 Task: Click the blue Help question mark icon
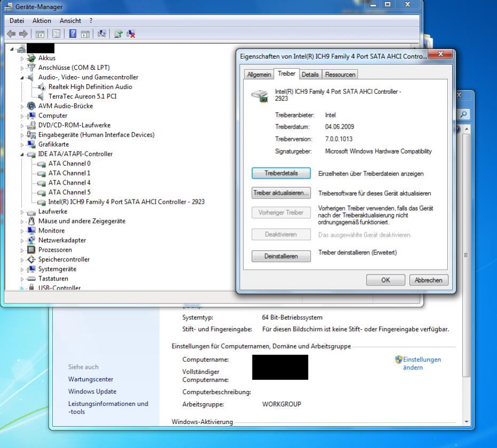73,34
